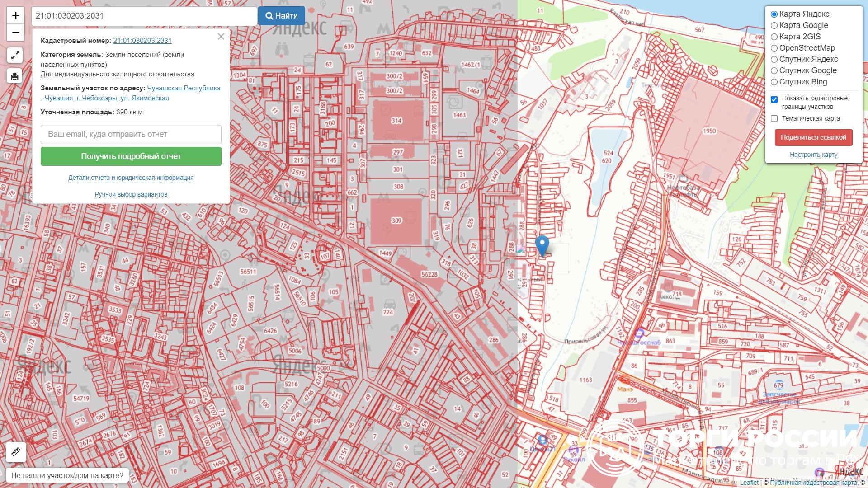Click the Уточненная площадь 390 кв.м. text

pyautogui.click(x=92, y=112)
